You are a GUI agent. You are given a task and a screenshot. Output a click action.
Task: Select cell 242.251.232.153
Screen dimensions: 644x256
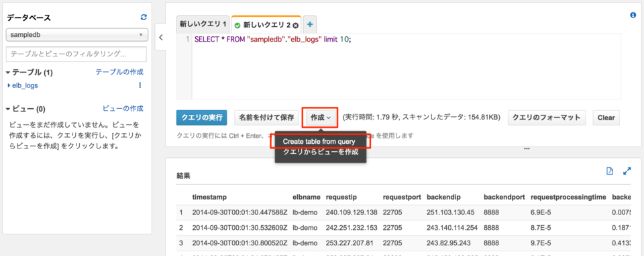pos(351,228)
